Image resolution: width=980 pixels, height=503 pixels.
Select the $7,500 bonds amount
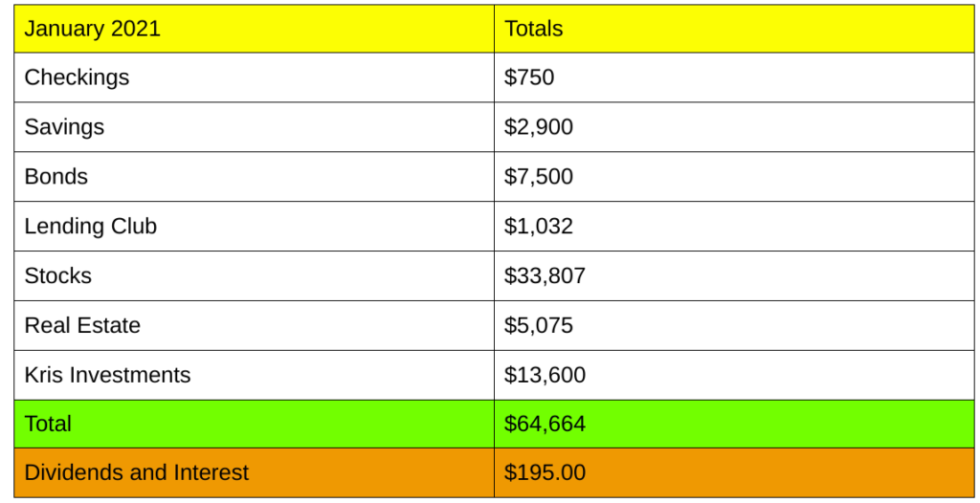tap(539, 177)
